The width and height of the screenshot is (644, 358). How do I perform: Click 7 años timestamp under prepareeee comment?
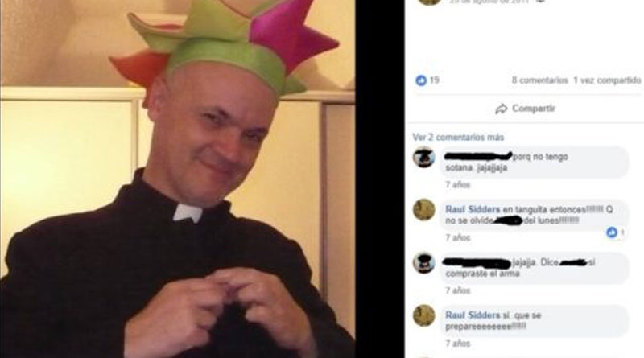point(457,344)
